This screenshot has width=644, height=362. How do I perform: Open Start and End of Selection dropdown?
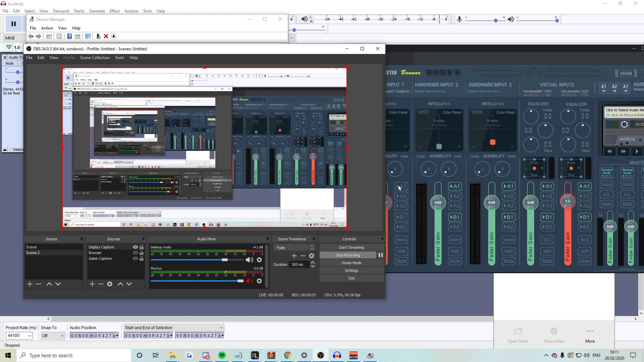[x=174, y=327]
